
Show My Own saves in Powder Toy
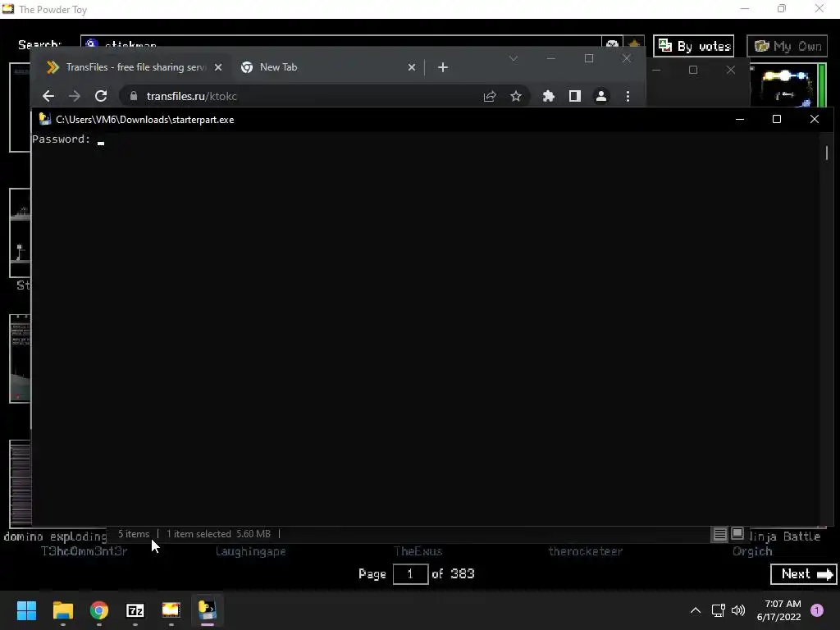[x=787, y=46]
